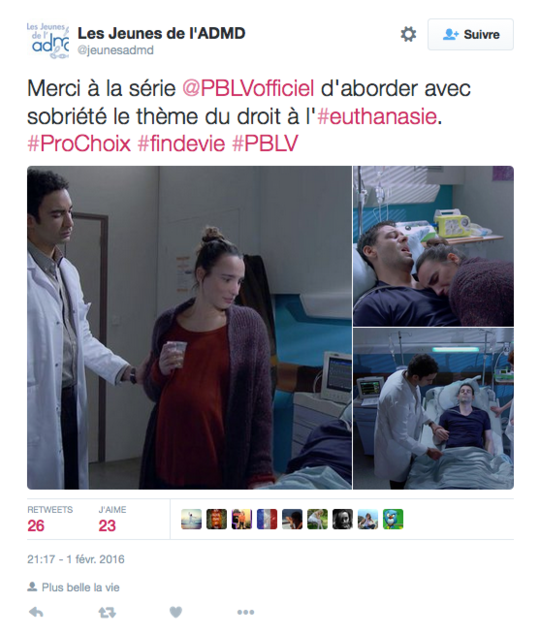Open the gear settings dropdown
540x635 pixels.
click(408, 34)
